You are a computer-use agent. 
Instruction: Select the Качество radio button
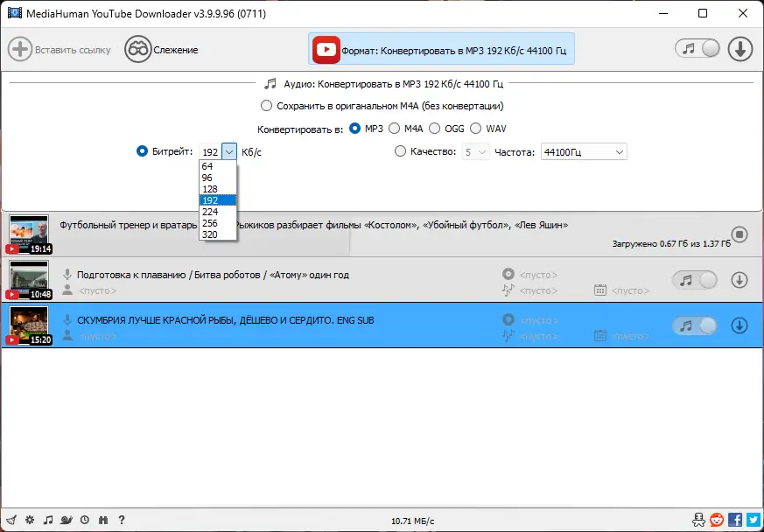[x=400, y=151]
